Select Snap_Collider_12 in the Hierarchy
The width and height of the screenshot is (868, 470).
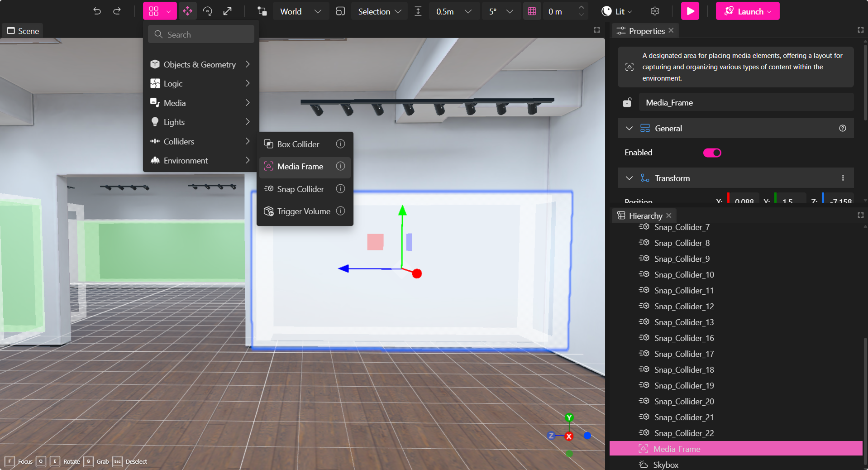point(683,306)
